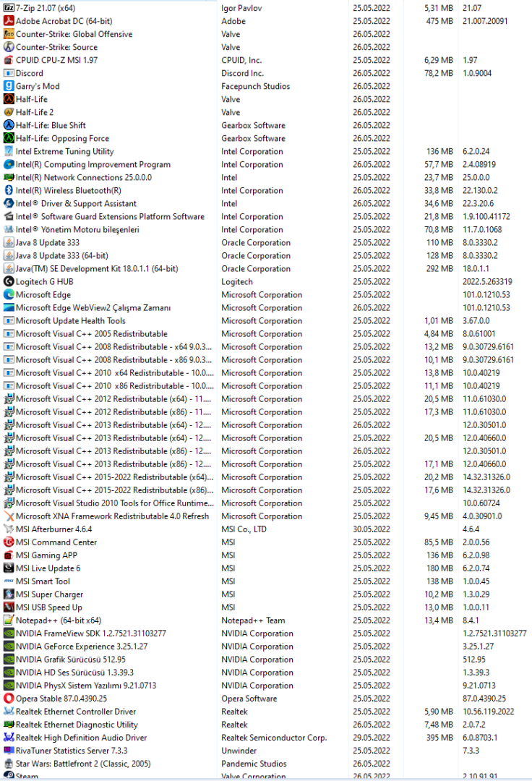This screenshot has width=532, height=781.
Task: Select MSI Smart Tool entry
Action: click(43, 581)
